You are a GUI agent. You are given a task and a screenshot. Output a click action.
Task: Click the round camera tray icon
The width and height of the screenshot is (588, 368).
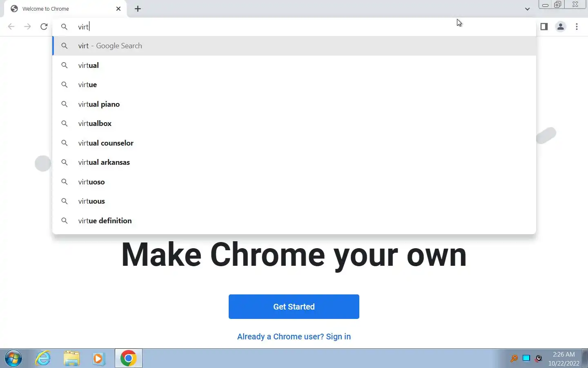click(x=539, y=359)
